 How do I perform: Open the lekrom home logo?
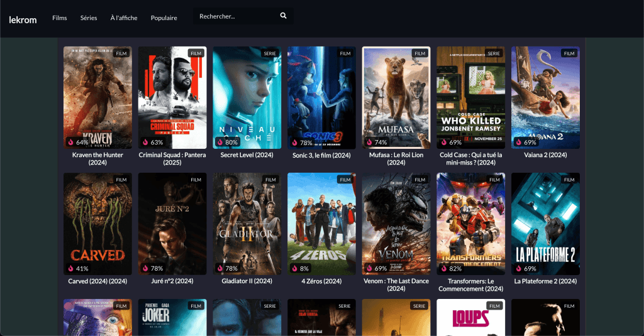tap(23, 19)
